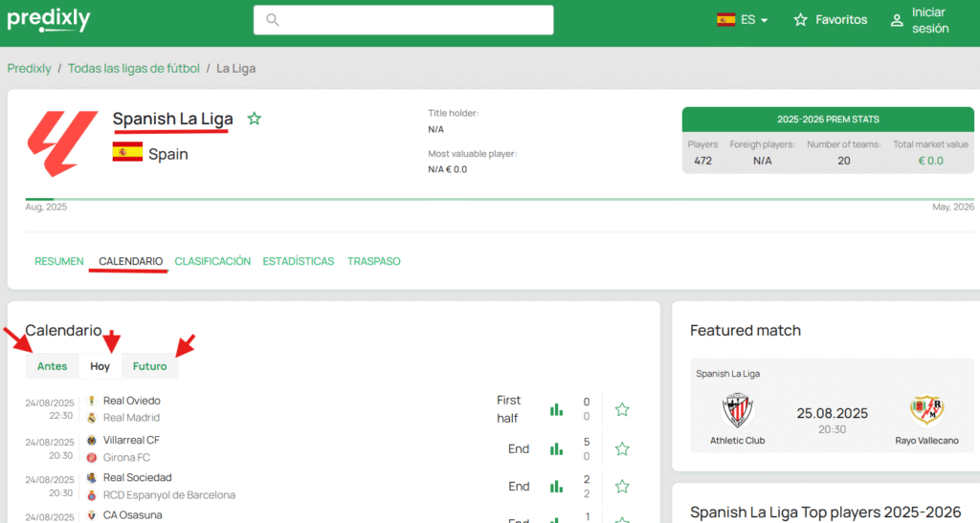Click into the search input field

pyautogui.click(x=412, y=20)
